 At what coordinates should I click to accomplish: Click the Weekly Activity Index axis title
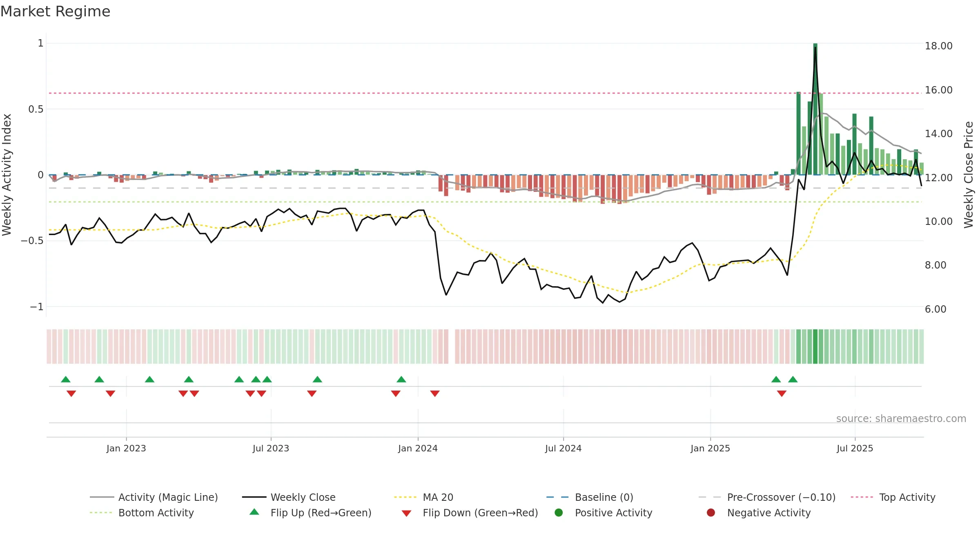(x=7, y=175)
